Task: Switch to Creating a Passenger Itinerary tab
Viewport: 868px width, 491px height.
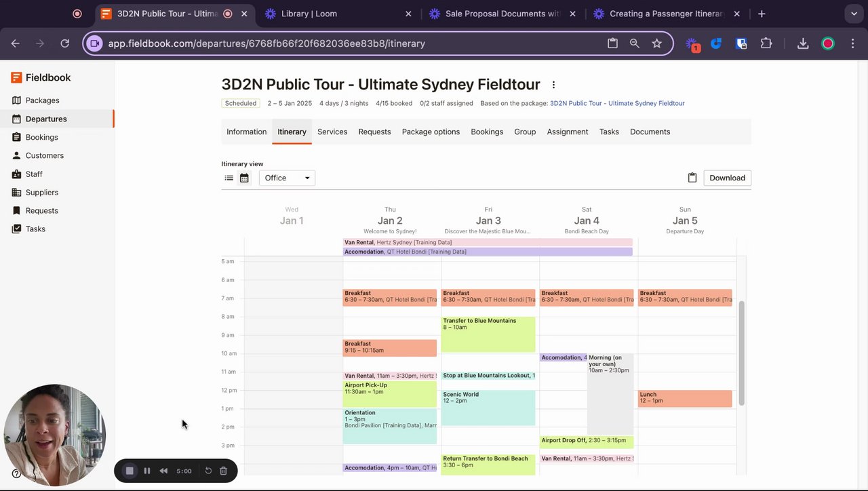Action: pos(667,14)
